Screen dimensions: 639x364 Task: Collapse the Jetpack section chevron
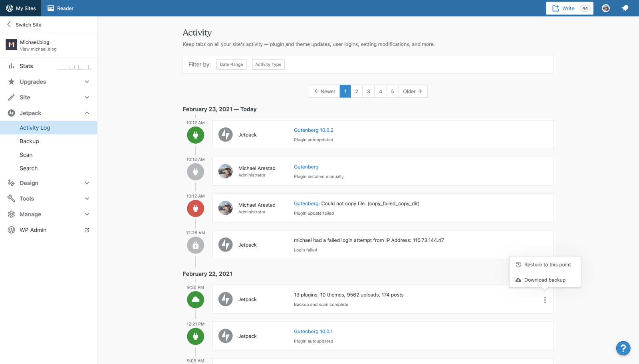pyautogui.click(x=87, y=113)
